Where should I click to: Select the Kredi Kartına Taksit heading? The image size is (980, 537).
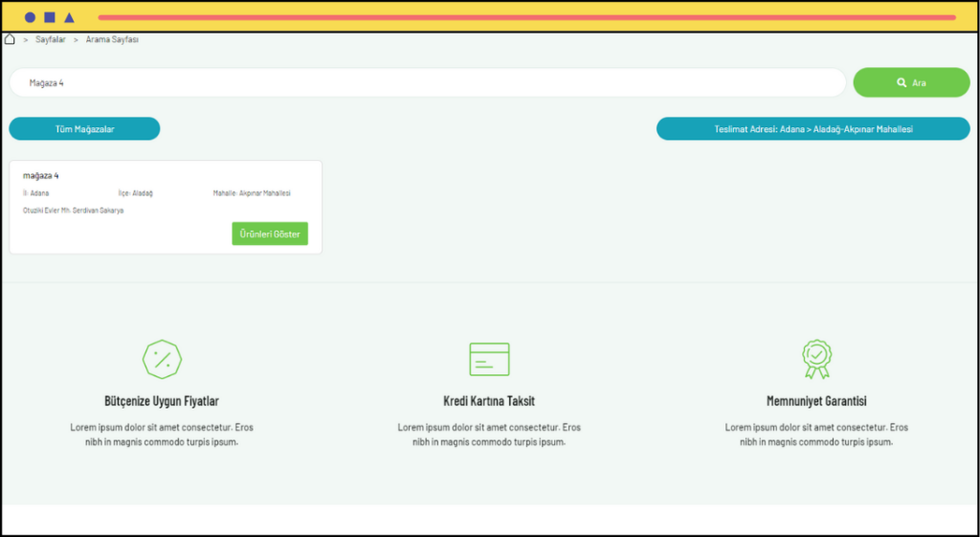point(489,401)
